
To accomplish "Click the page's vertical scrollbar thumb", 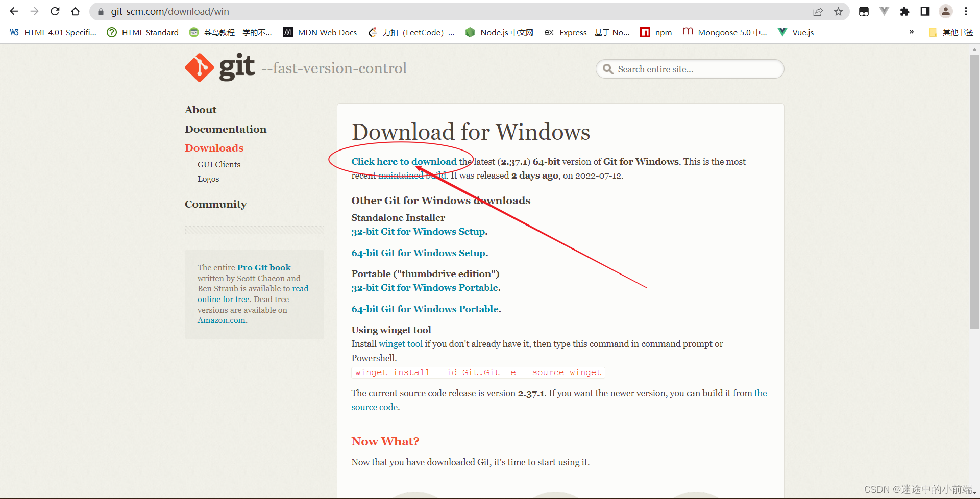I will (x=974, y=191).
